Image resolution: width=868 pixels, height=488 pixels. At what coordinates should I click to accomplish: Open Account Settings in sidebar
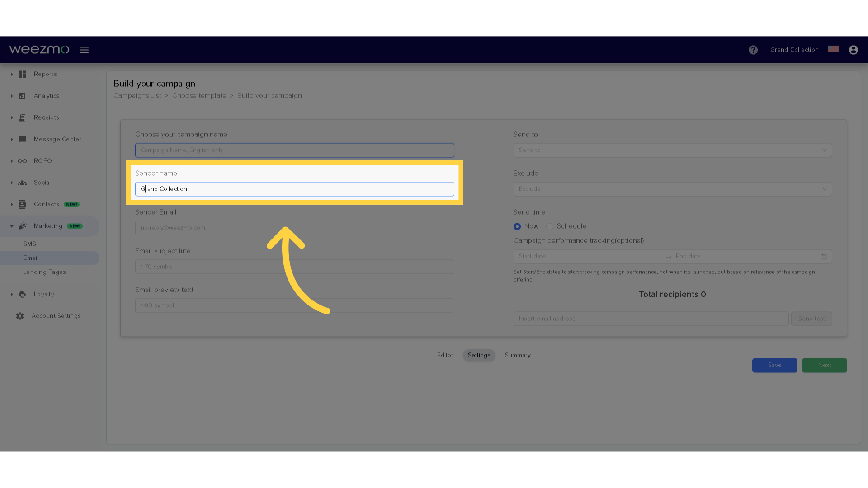56,316
